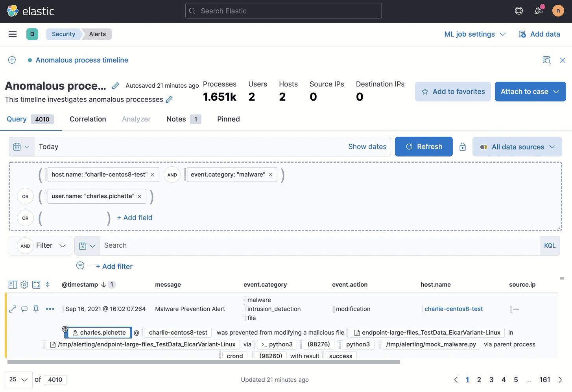The width and height of the screenshot is (572, 392).
Task: Open the All data sources dropdown
Action: (x=517, y=146)
